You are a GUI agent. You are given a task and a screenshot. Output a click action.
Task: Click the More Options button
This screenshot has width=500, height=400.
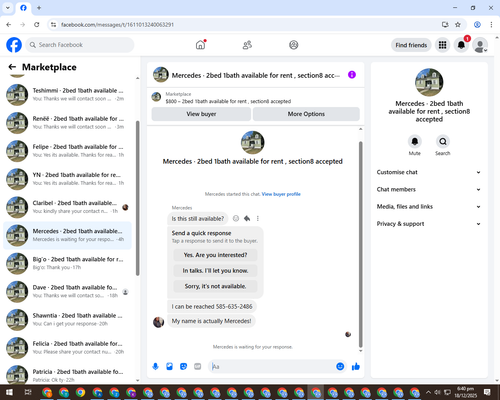306,114
